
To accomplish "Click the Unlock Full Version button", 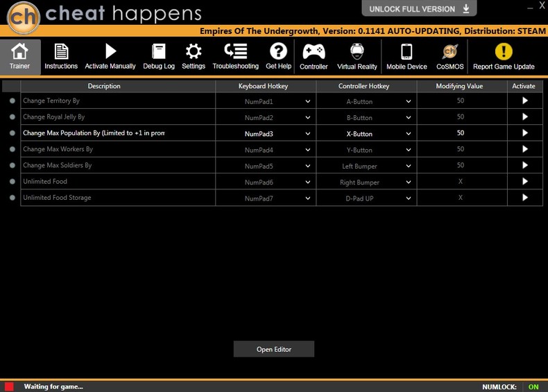I will (x=419, y=9).
